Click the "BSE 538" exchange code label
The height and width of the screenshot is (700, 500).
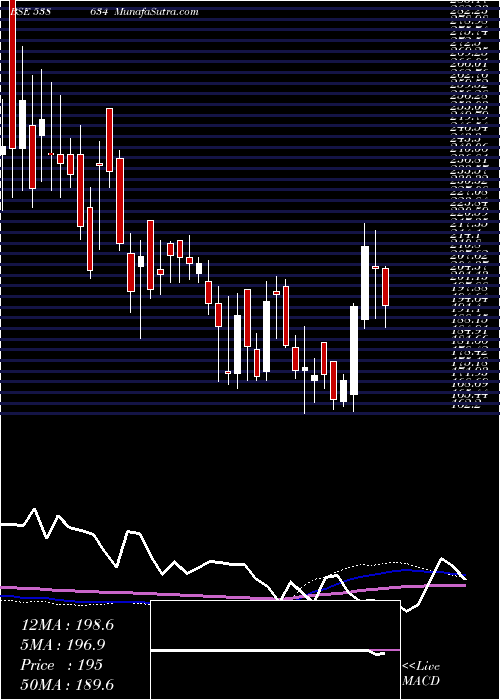point(30,12)
